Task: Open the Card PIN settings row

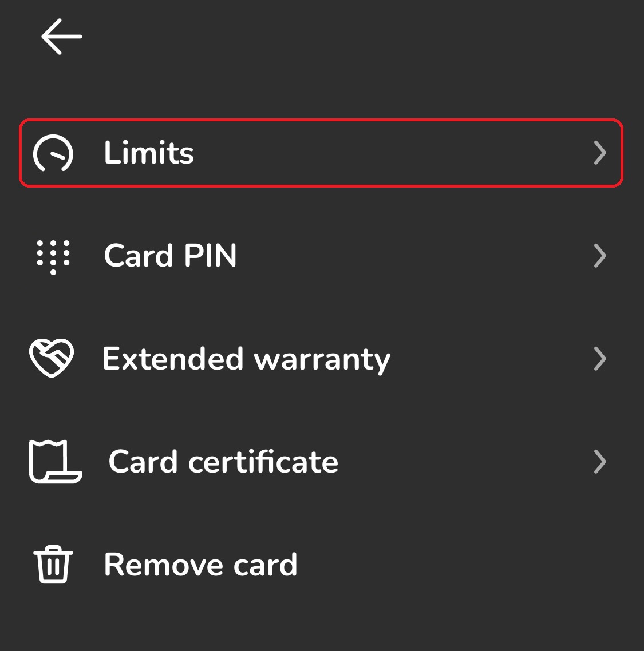Action: [x=321, y=256]
